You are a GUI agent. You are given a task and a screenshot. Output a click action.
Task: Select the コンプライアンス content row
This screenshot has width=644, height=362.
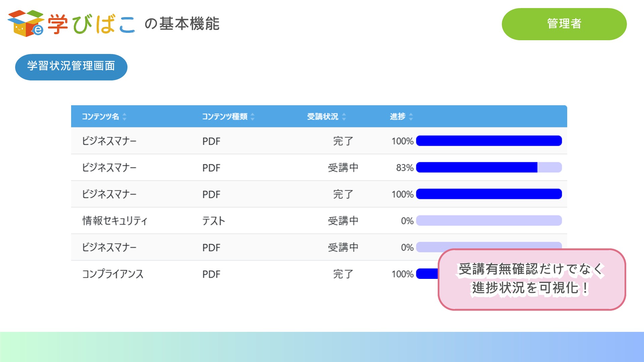click(113, 274)
